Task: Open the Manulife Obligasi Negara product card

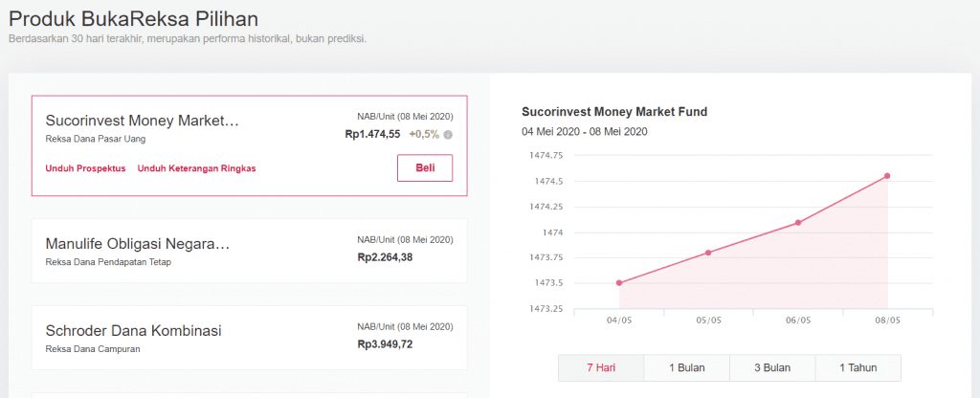Action: tap(249, 251)
